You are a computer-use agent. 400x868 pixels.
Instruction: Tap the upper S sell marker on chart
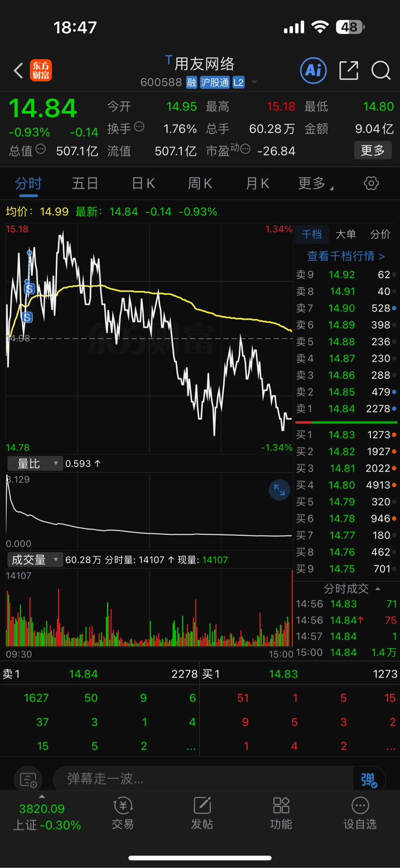(x=30, y=288)
